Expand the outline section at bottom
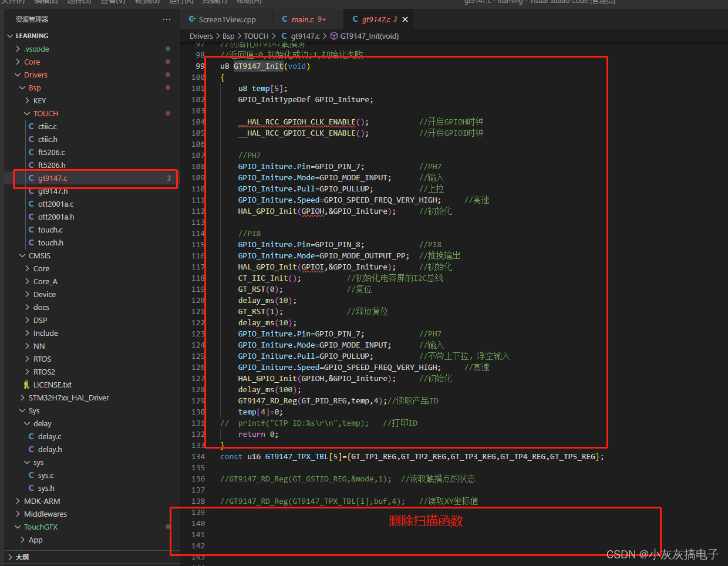Screen dimensions: 728x566 [x=22, y=557]
